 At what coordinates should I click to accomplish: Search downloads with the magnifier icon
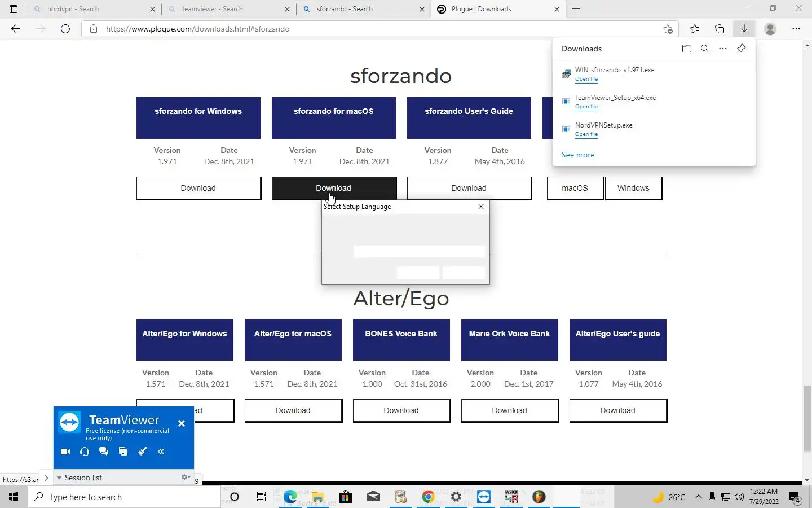click(705, 49)
